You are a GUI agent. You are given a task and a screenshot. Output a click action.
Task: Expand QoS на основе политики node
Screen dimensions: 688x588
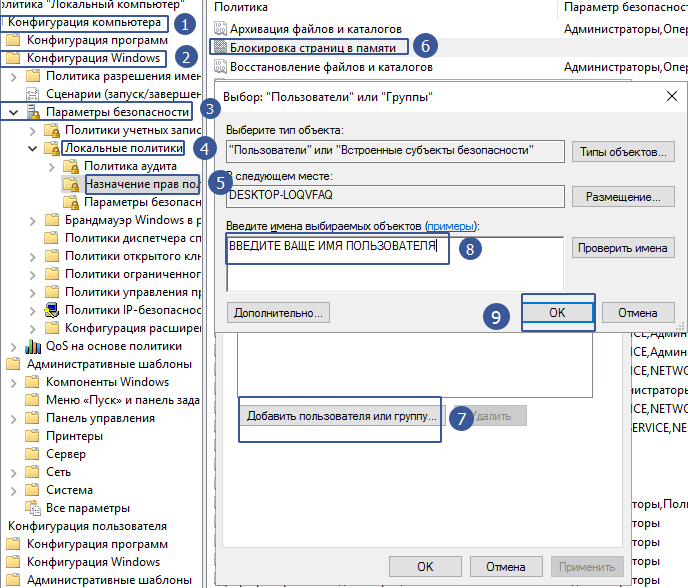point(14,347)
